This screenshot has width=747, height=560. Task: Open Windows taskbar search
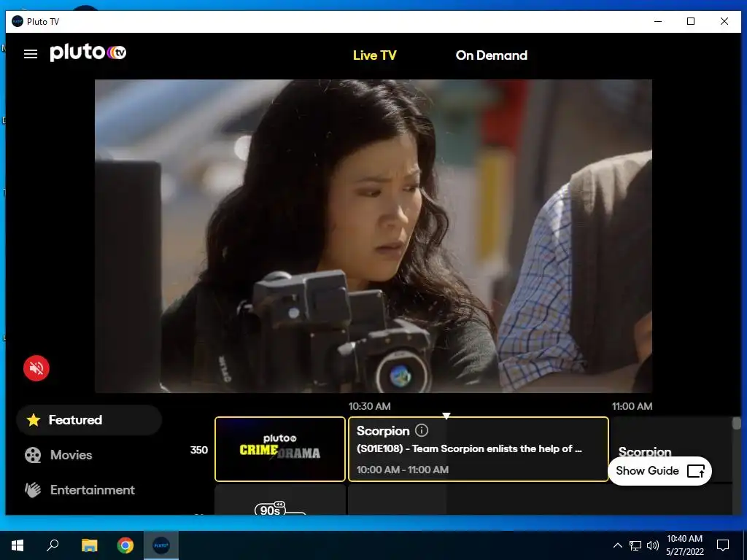point(53,545)
